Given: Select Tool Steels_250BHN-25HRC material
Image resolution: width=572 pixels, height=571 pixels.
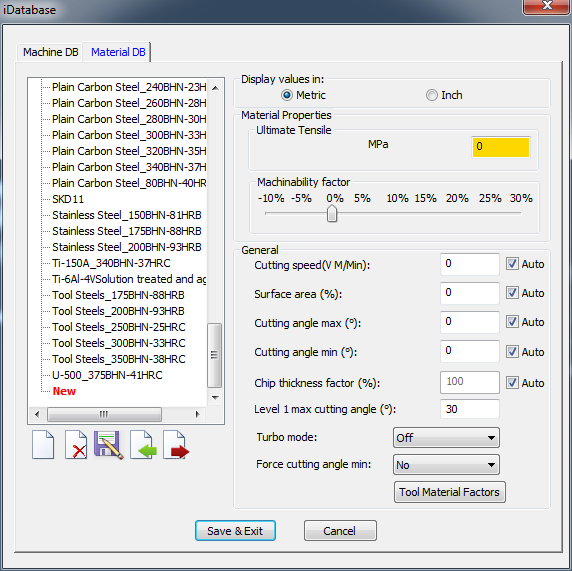Looking at the screenshot, I should click(x=119, y=327).
